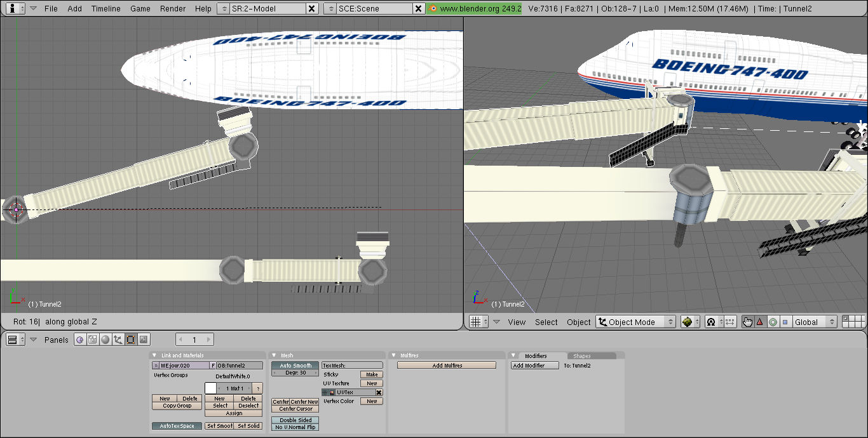868x438 pixels.
Task: Open the viewport draw type shading selector
Action: click(690, 322)
